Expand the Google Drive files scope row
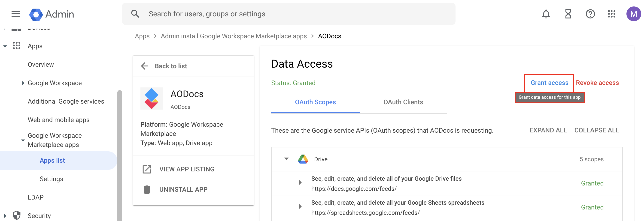This screenshot has height=221, width=644. [300, 182]
